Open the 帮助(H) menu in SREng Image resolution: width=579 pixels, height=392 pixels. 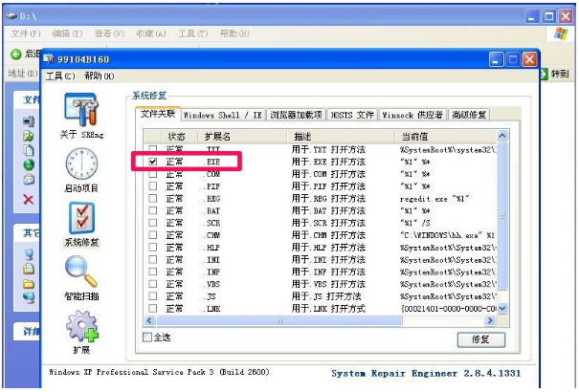coord(99,76)
